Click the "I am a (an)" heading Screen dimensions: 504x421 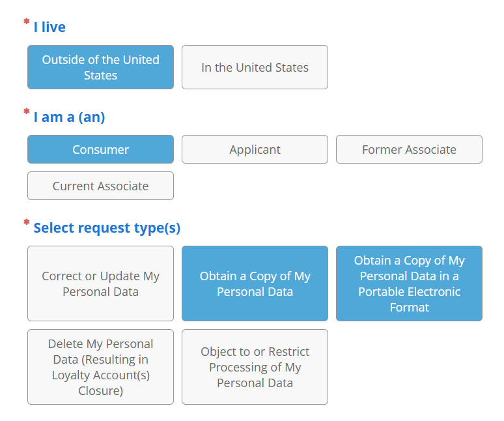coord(69,117)
